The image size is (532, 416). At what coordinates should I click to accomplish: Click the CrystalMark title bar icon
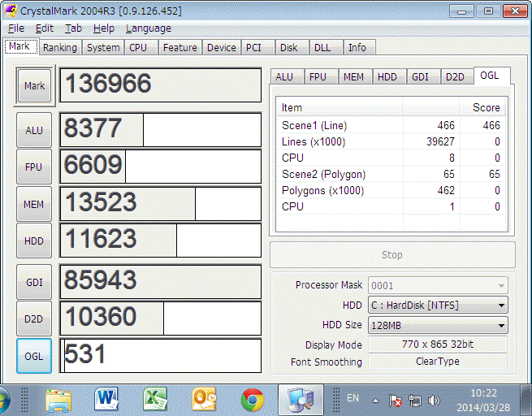click(x=11, y=11)
